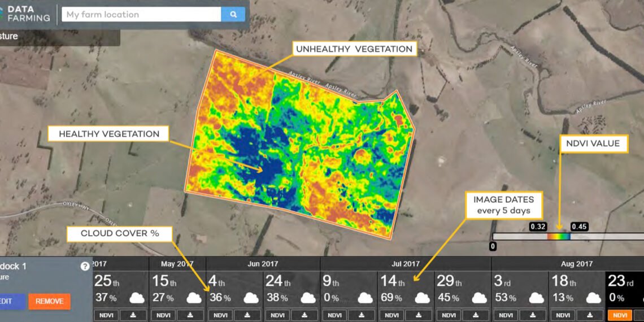Download the 25th tile image

click(133, 315)
